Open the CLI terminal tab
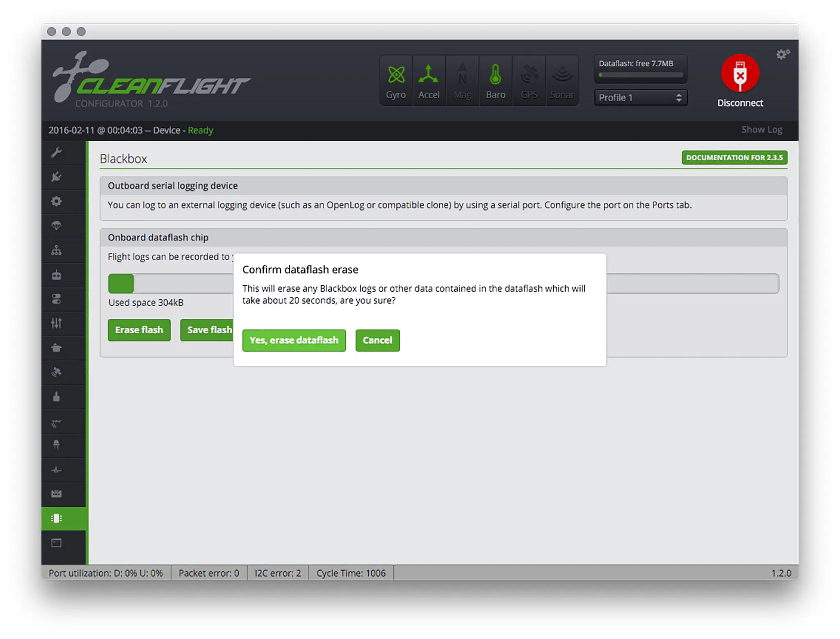 (57, 543)
